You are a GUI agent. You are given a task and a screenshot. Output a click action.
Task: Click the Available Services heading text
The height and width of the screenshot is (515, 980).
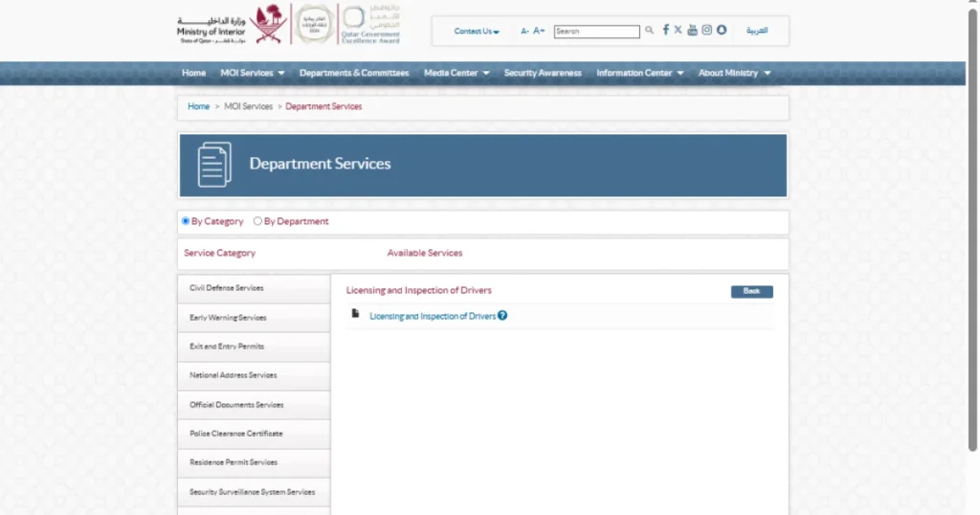coord(424,253)
